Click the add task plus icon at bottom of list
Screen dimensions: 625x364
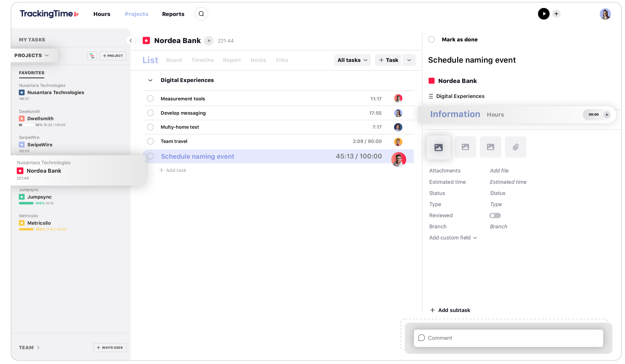click(x=161, y=170)
